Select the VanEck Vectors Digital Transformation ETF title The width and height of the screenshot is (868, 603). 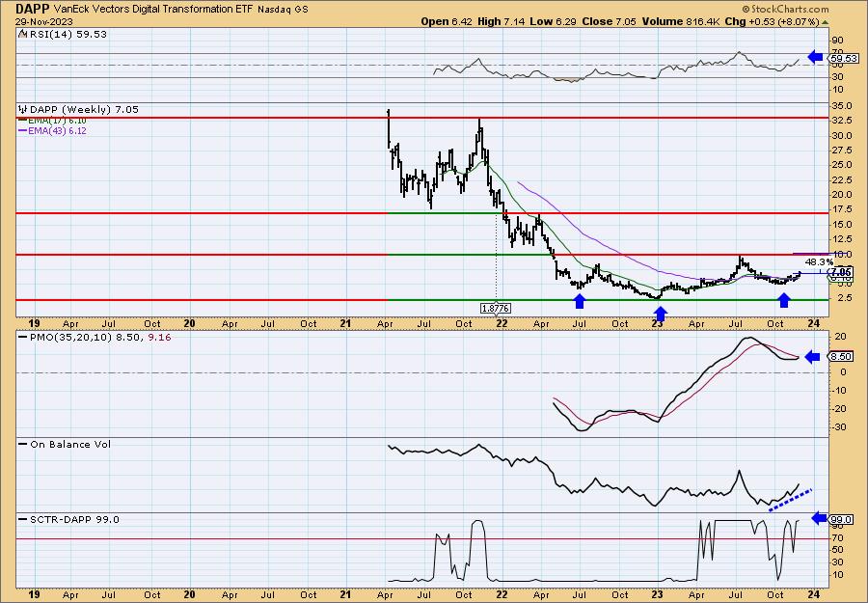point(152,9)
